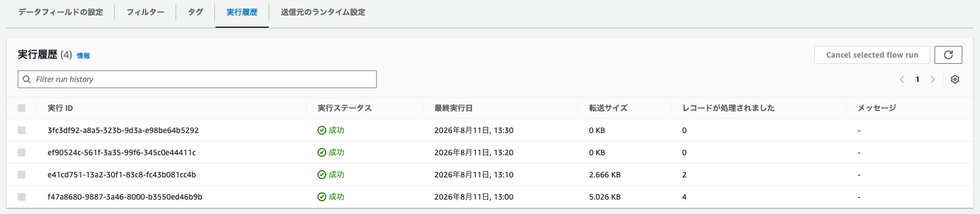This screenshot has width=980, height=214.
Task: Click records processed value 4
Action: click(685, 197)
